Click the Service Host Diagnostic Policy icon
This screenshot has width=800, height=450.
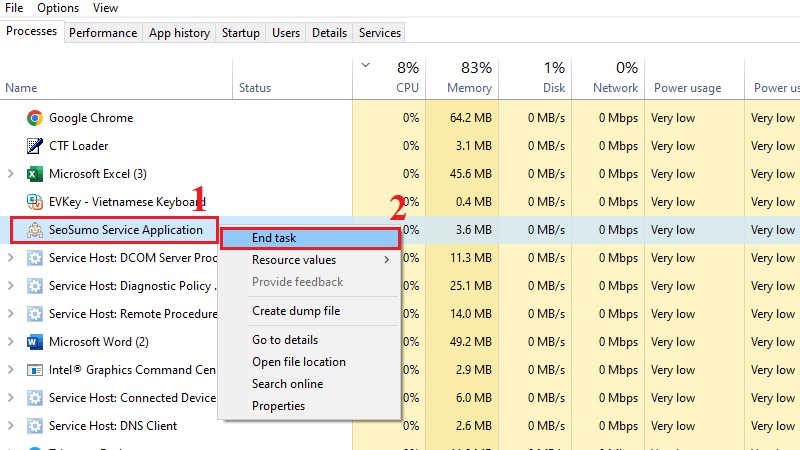pos(35,286)
